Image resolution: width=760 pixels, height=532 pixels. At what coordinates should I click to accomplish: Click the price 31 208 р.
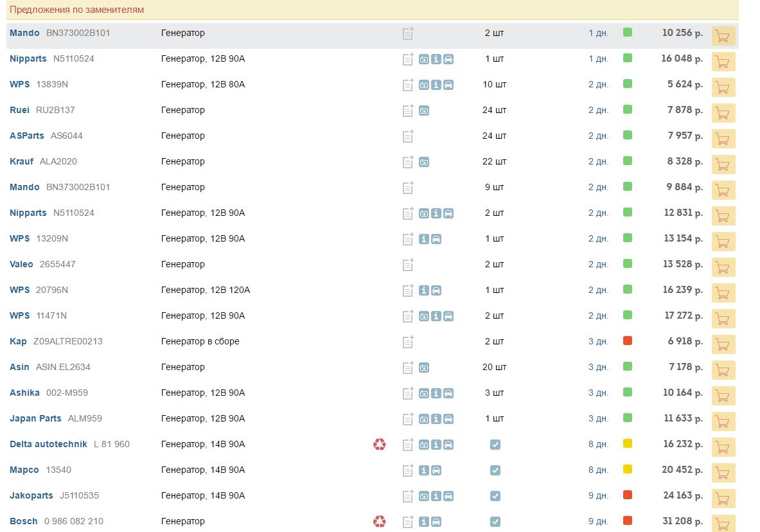tap(682, 521)
